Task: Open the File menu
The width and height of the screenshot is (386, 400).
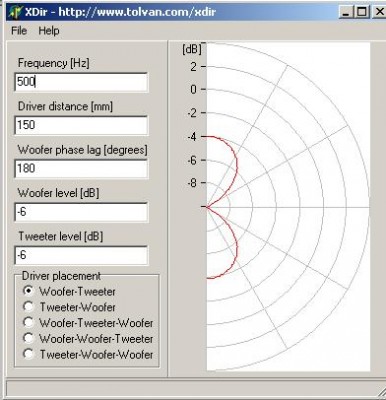Action: click(x=19, y=31)
